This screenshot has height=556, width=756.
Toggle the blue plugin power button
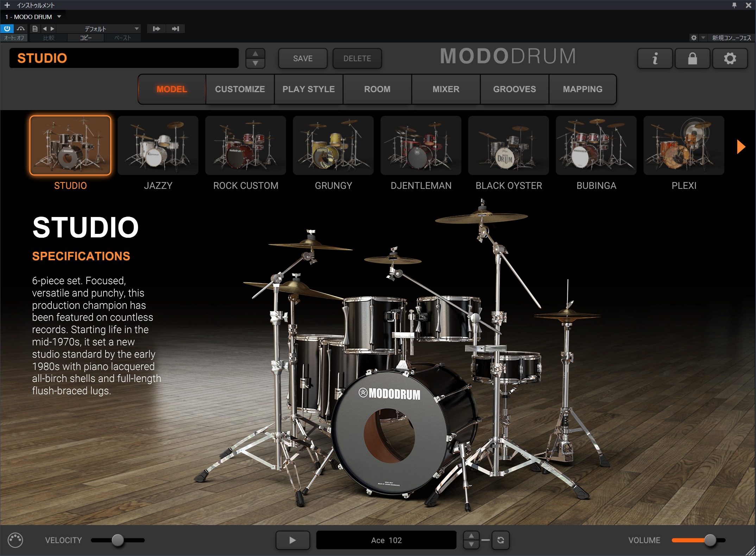[x=7, y=28]
